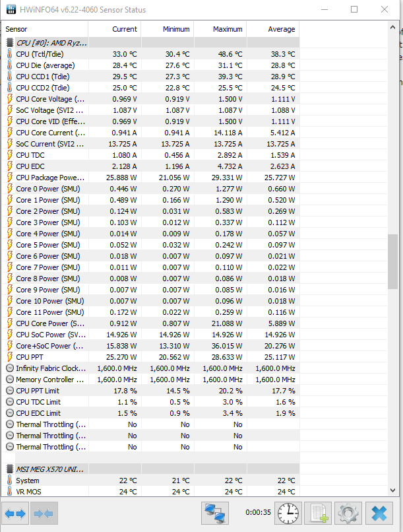Screen dimensions: 403x532
Task: Click the HWiNFO64 title bar app icon
Action: point(11,9)
